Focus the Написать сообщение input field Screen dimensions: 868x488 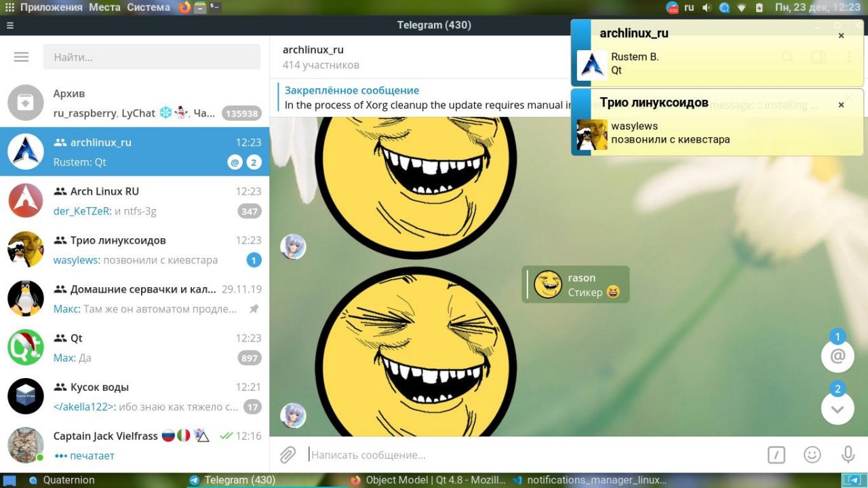(x=532, y=455)
